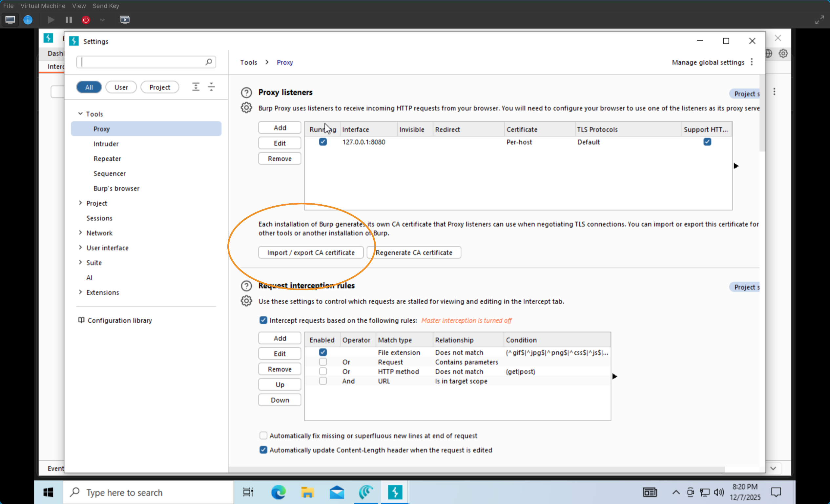Click the expand all sections icon
The image size is (830, 504).
tap(196, 87)
